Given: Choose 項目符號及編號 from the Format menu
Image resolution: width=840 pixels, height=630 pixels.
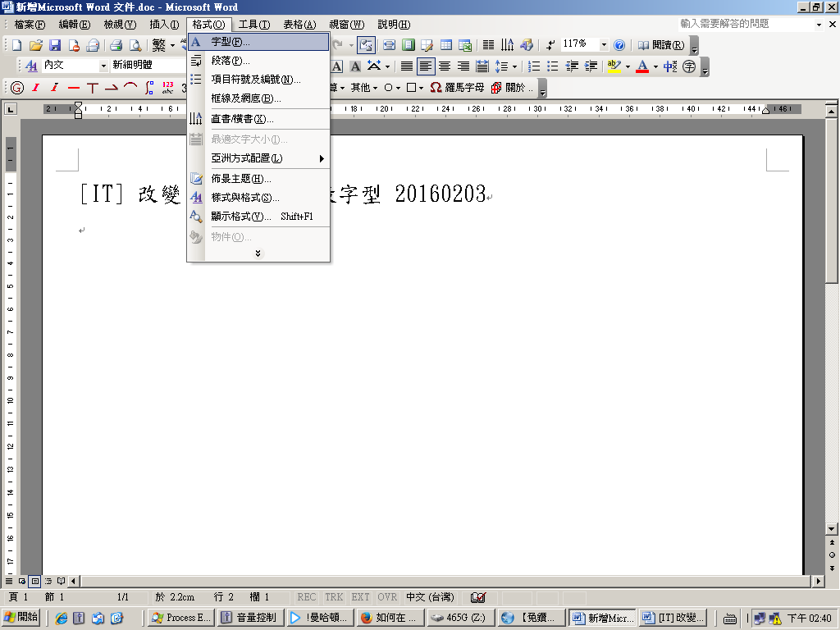Looking at the screenshot, I should click(258, 80).
